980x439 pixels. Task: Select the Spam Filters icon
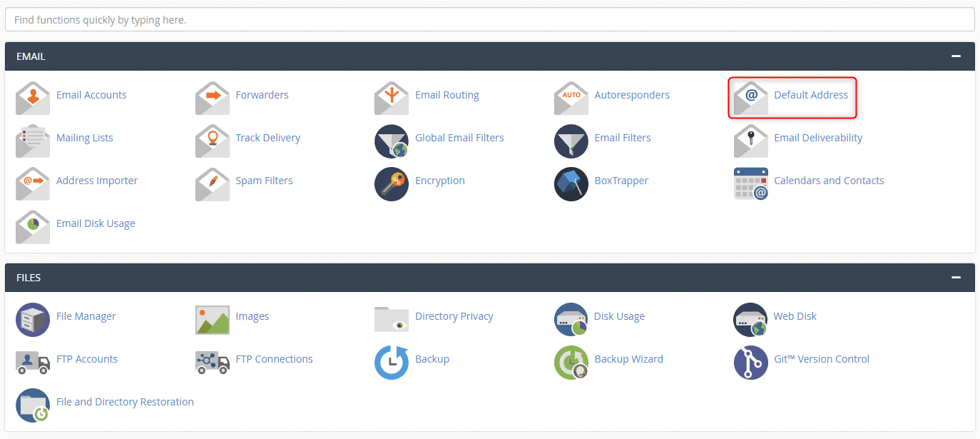(x=212, y=183)
